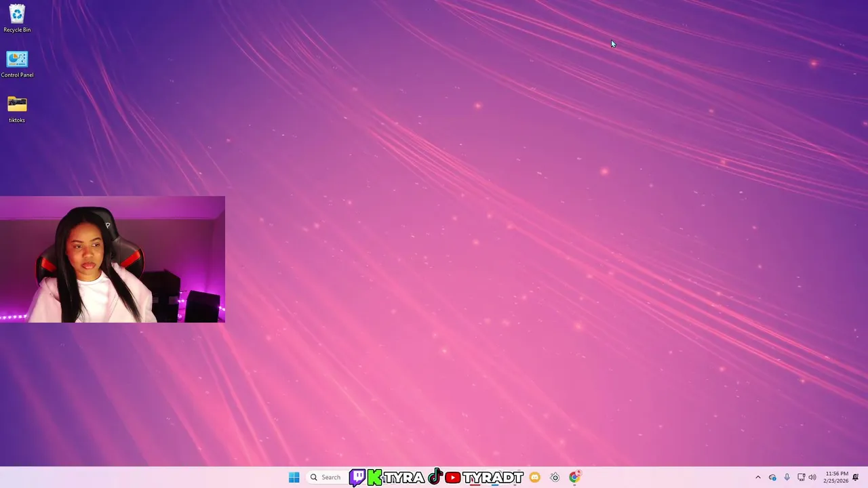Open the OneDrive cloud tray icon
This screenshot has height=488, width=868.
point(772,477)
